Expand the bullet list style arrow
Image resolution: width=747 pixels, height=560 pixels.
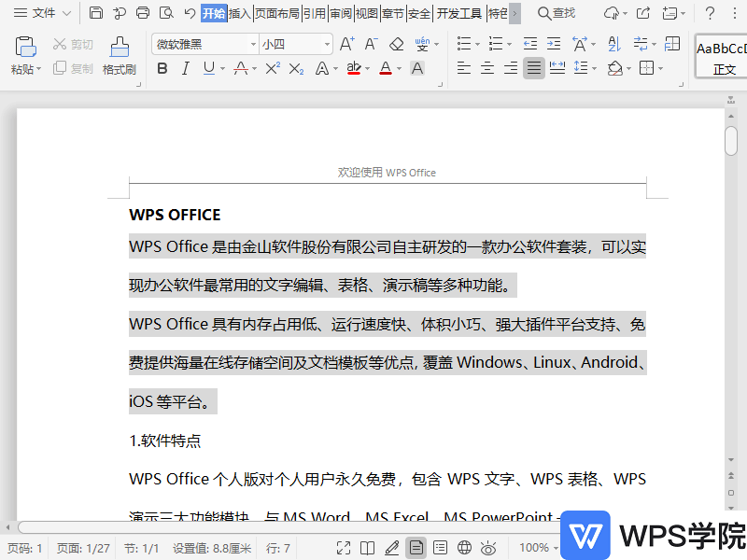[x=477, y=45]
